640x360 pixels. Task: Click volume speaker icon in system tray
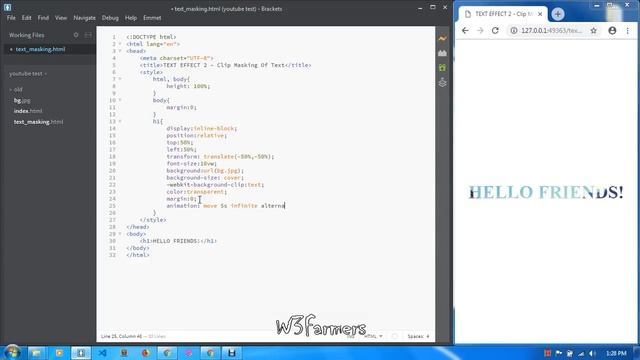click(x=593, y=353)
